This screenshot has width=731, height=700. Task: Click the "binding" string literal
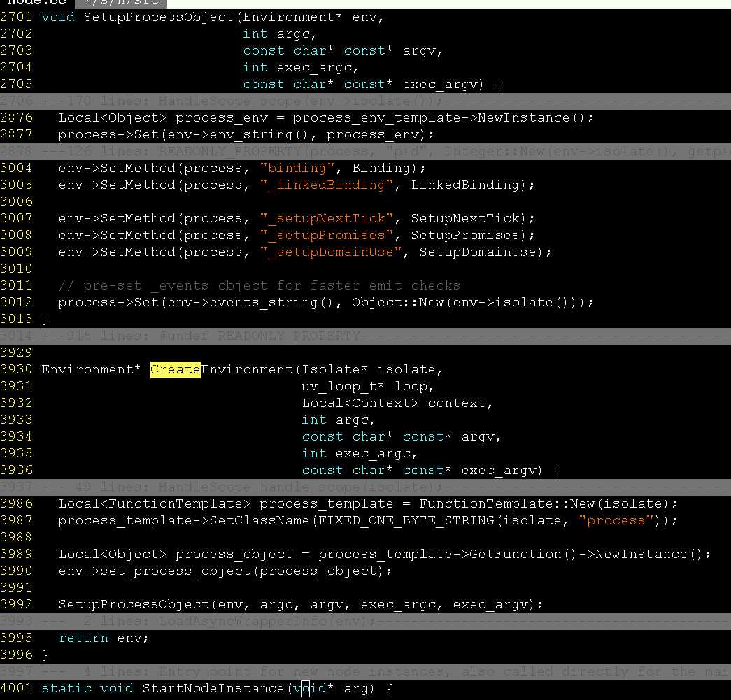[297, 169]
